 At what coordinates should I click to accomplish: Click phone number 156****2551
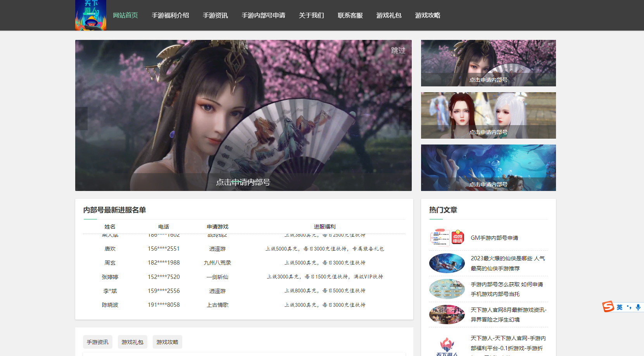coord(164,249)
